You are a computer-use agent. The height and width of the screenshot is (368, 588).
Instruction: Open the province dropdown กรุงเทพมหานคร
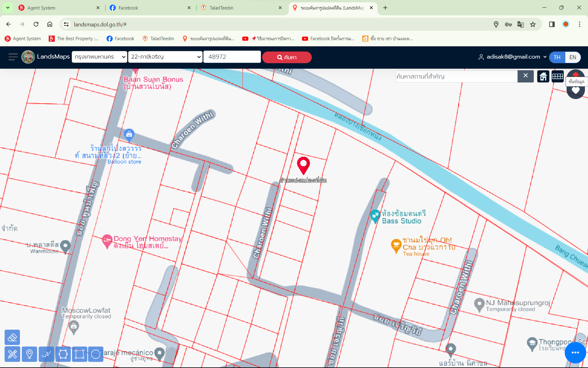point(99,57)
